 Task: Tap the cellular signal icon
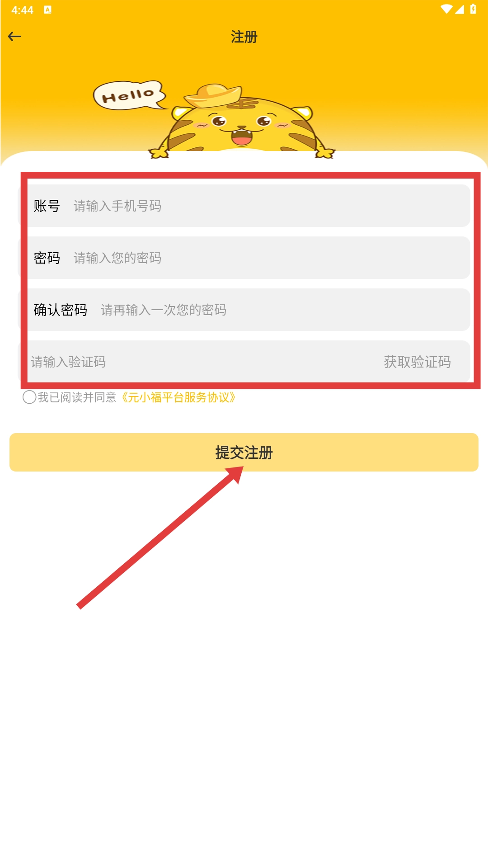click(x=460, y=9)
